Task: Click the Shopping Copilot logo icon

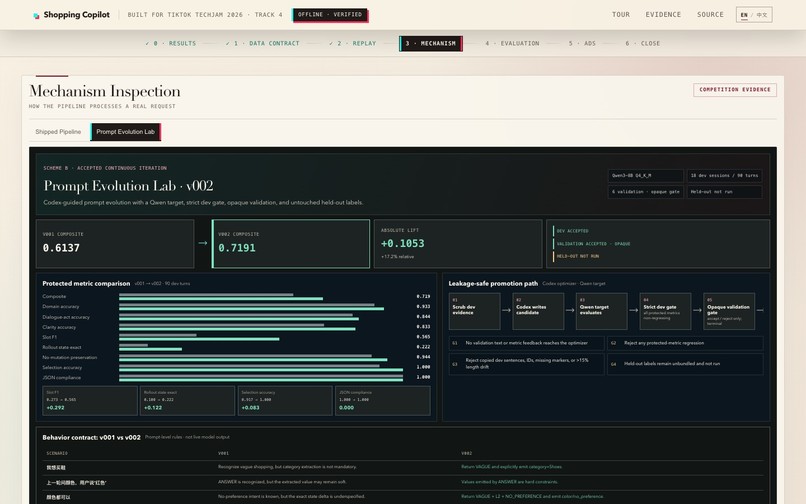Action: [x=36, y=15]
